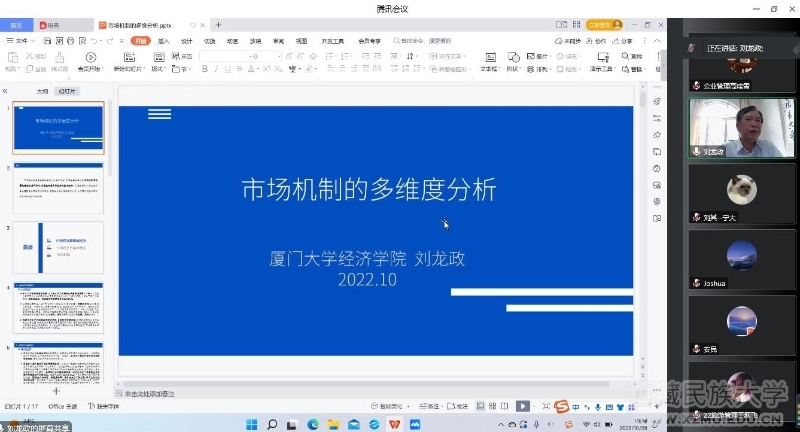The width and height of the screenshot is (800, 432).
Task: Switch to the 开发工具 ribbon tab
Action: pyautogui.click(x=333, y=41)
